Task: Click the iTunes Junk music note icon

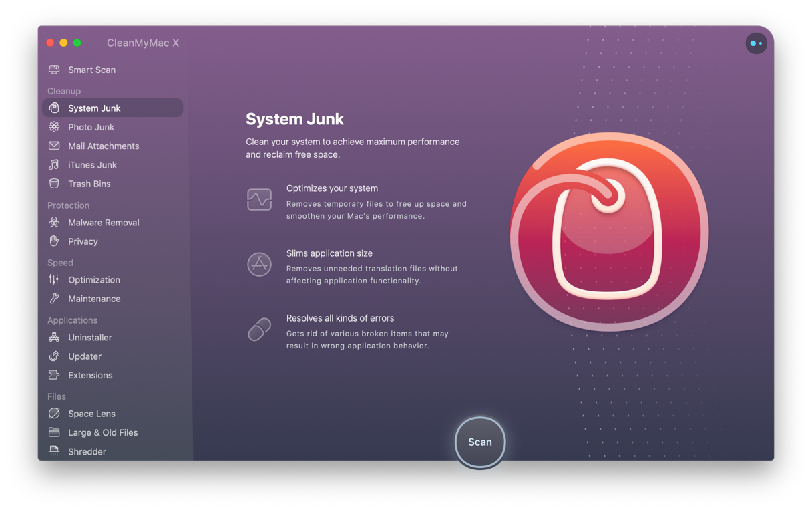Action: 54,164
